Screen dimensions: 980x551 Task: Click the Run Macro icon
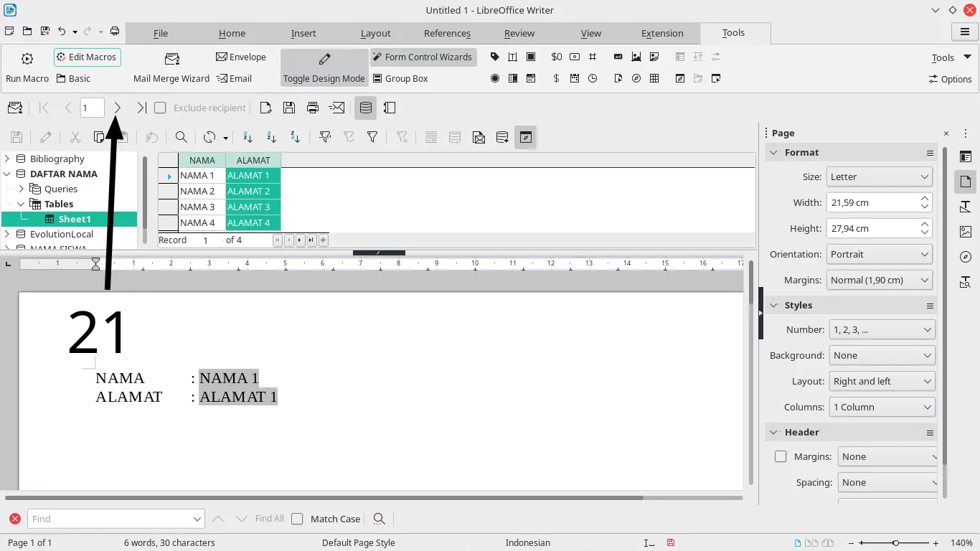coord(27,59)
